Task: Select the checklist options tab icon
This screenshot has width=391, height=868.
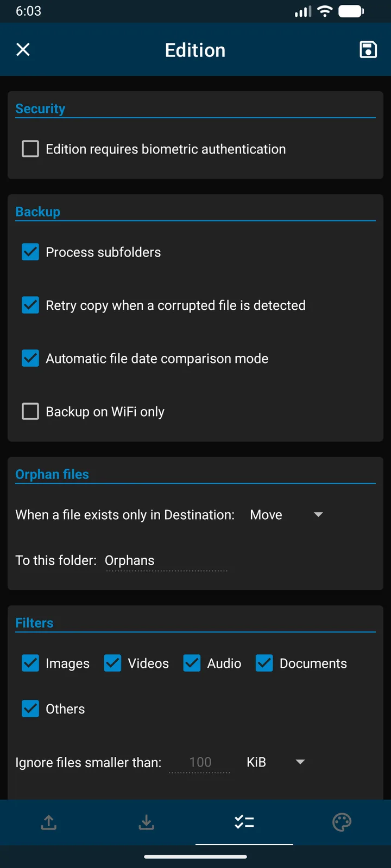Action: pyautogui.click(x=244, y=822)
